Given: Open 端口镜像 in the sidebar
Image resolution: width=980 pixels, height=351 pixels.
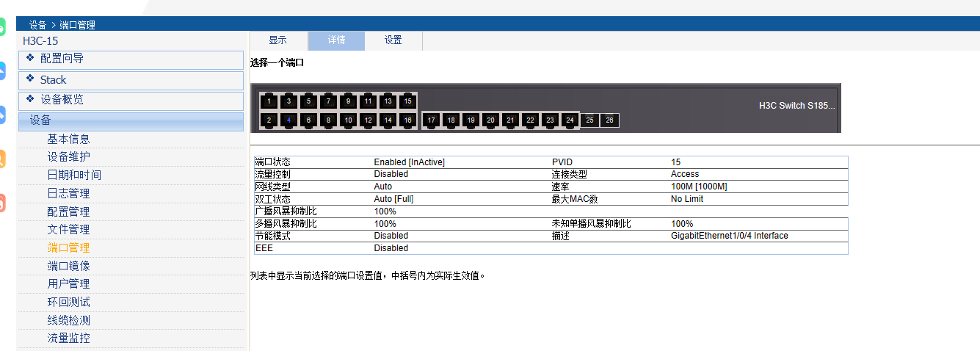Looking at the screenshot, I should pyautogui.click(x=69, y=266).
